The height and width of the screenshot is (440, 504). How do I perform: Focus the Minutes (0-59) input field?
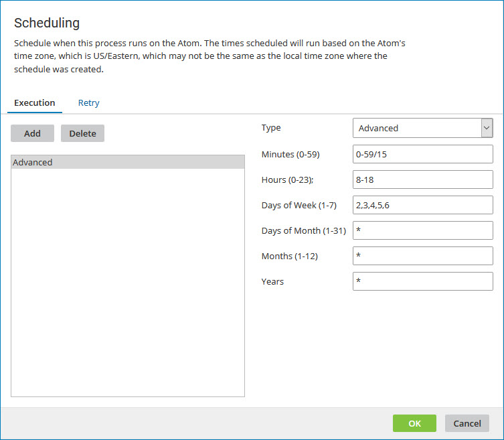pyautogui.click(x=422, y=154)
